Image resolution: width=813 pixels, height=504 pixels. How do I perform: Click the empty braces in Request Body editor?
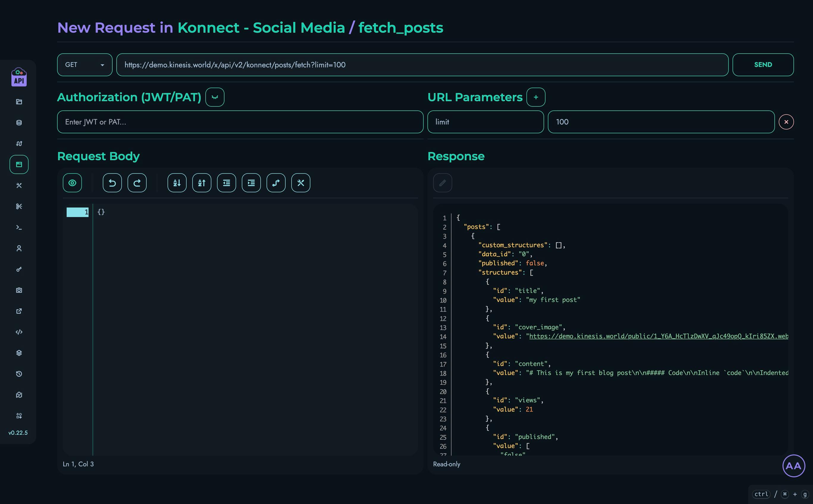[x=101, y=212]
